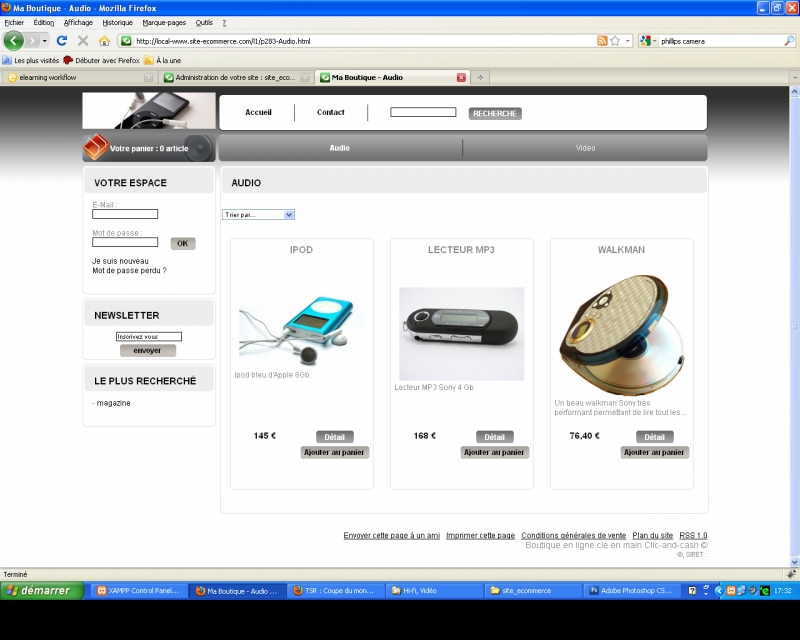Open Outils menu
The height and width of the screenshot is (640, 800).
(x=204, y=22)
